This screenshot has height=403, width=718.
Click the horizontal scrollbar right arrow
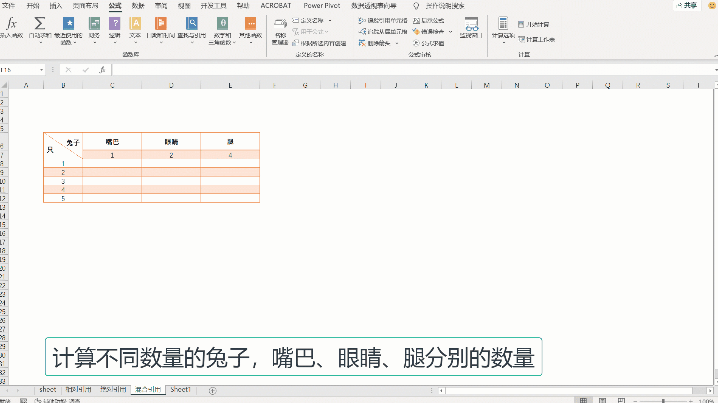[710, 391]
